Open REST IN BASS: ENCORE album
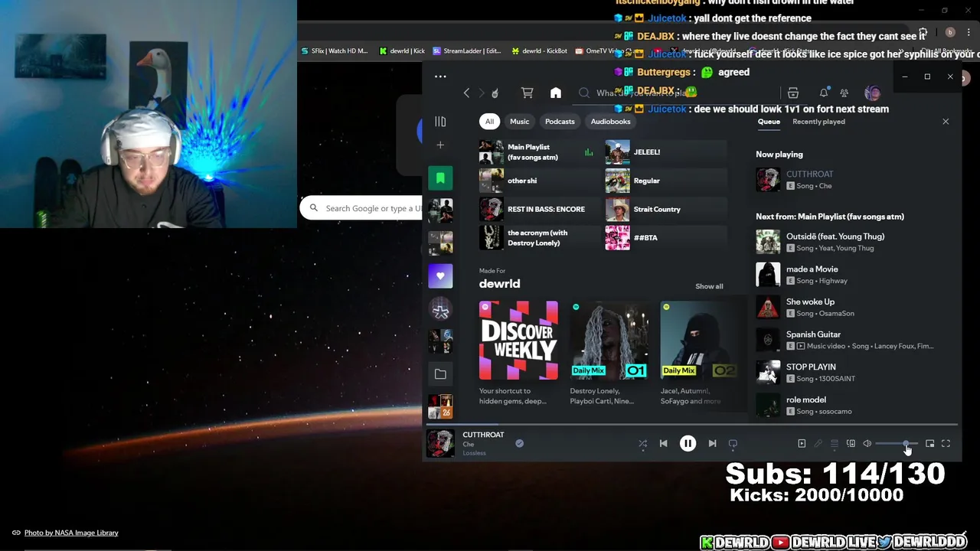980x551 pixels. click(x=540, y=209)
